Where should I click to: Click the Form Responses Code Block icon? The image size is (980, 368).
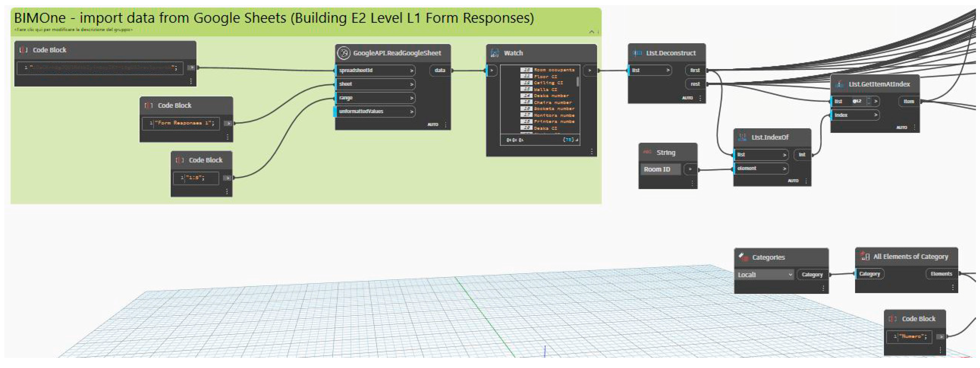(149, 105)
